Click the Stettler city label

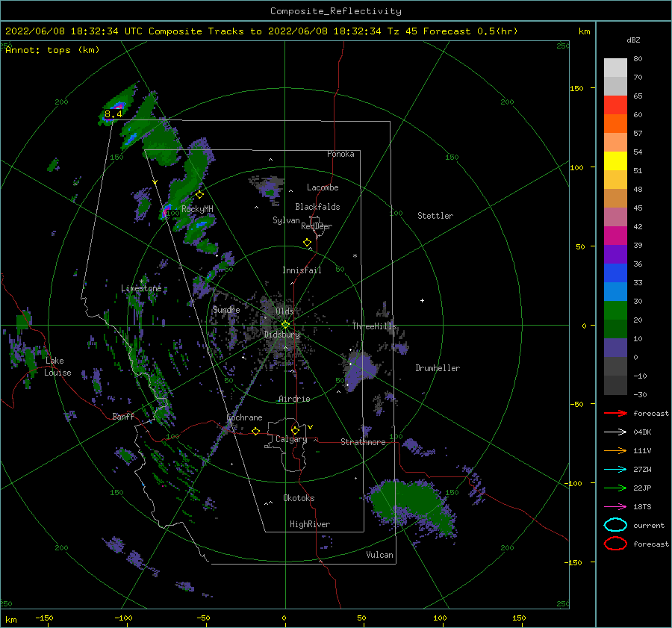point(435,216)
